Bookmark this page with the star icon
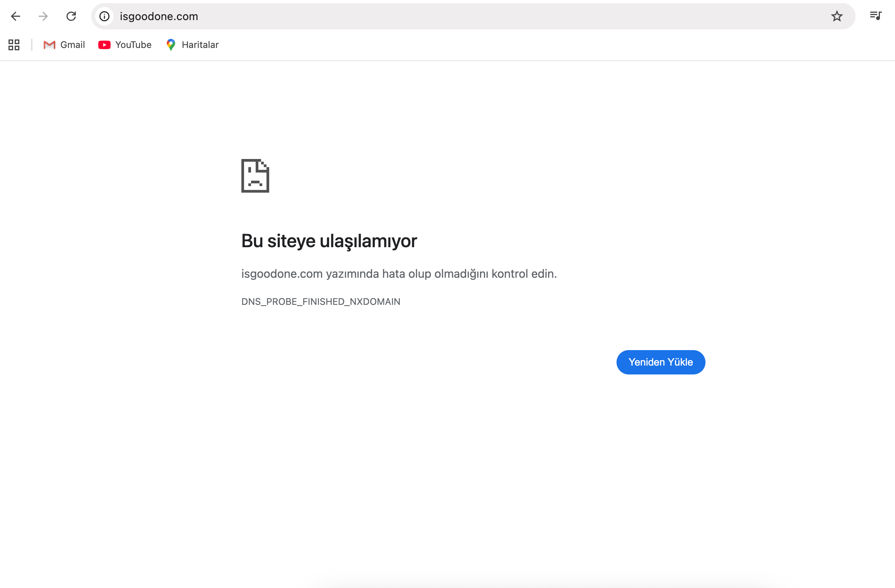The image size is (895, 588). (x=837, y=16)
